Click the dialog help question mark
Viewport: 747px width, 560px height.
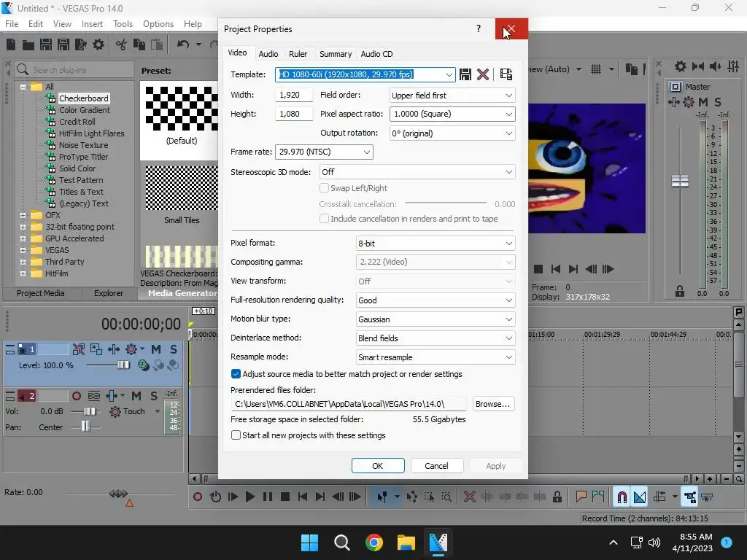[x=479, y=28]
